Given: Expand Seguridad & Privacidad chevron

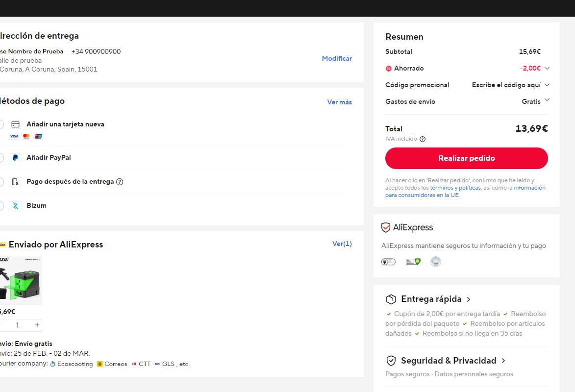Looking at the screenshot, I should coord(503,361).
